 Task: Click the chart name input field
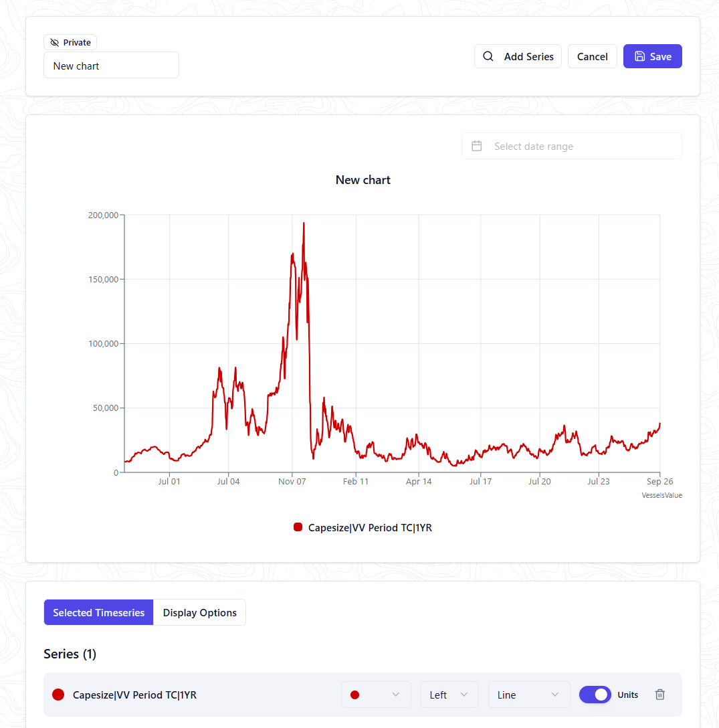pos(112,65)
